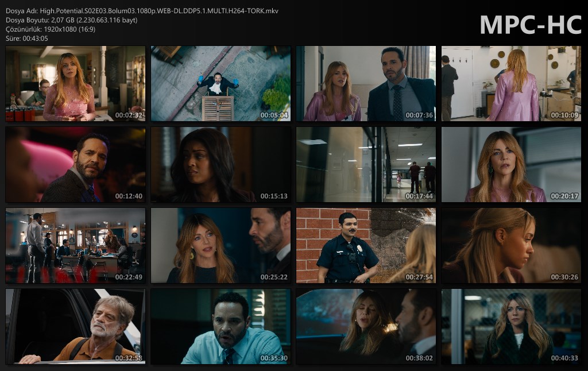Open the thumbnail stamped 00:20:17
This screenshot has width=588, height=371.
511,165
